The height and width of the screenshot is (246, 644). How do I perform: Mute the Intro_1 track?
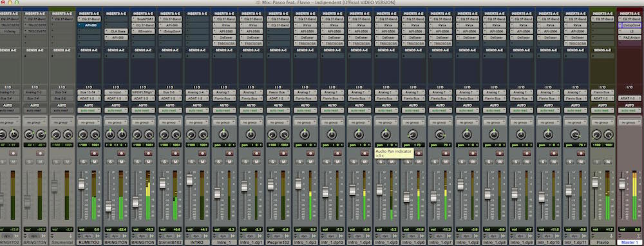pos(229,162)
